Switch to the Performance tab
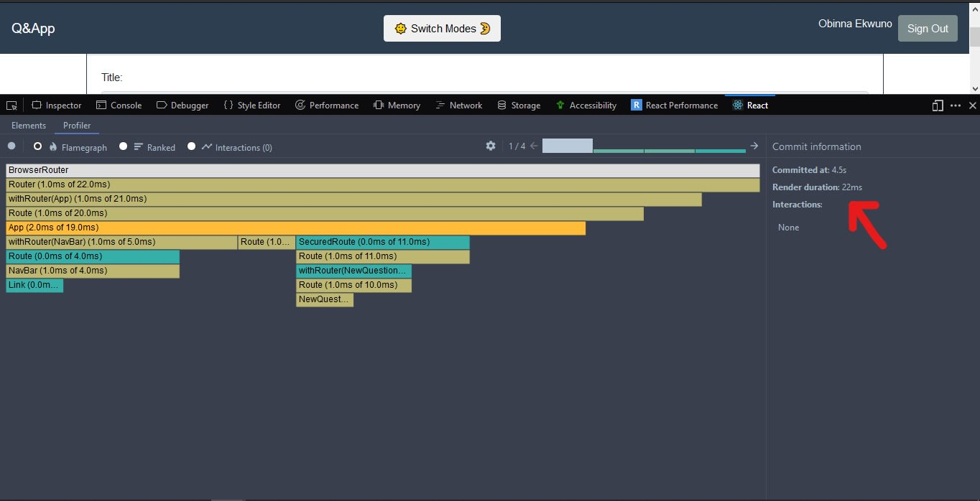 (x=327, y=106)
